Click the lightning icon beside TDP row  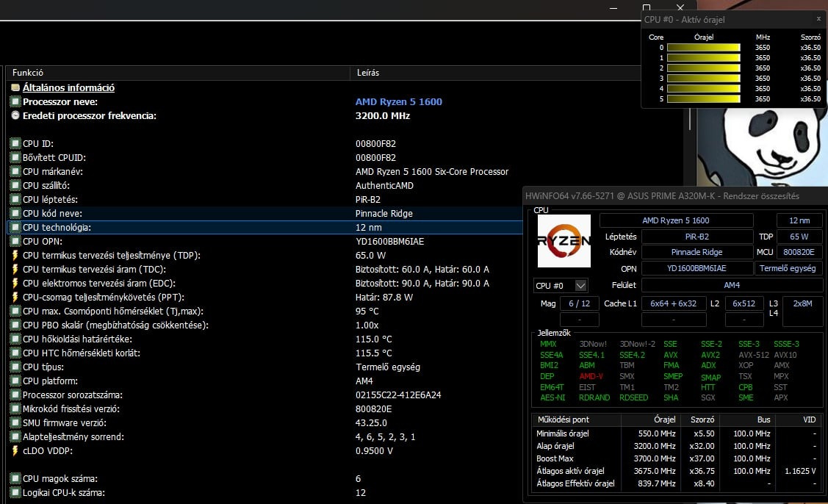coord(15,255)
